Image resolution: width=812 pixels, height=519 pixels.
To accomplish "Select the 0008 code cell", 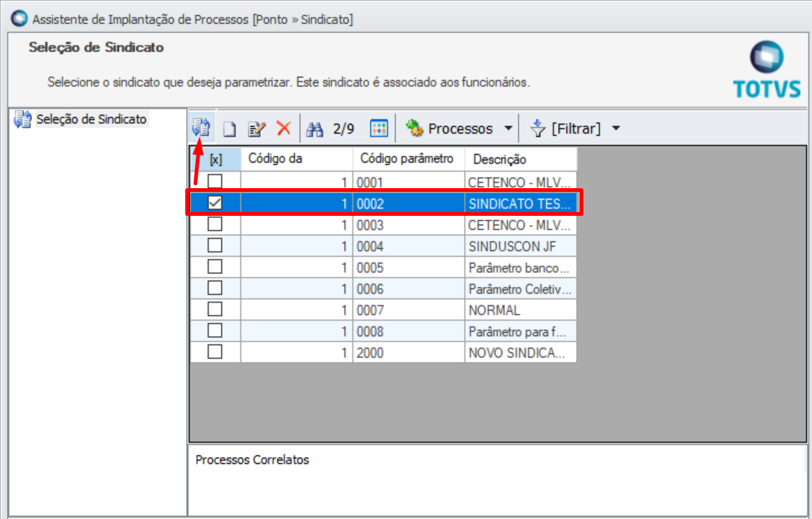I will pos(409,331).
